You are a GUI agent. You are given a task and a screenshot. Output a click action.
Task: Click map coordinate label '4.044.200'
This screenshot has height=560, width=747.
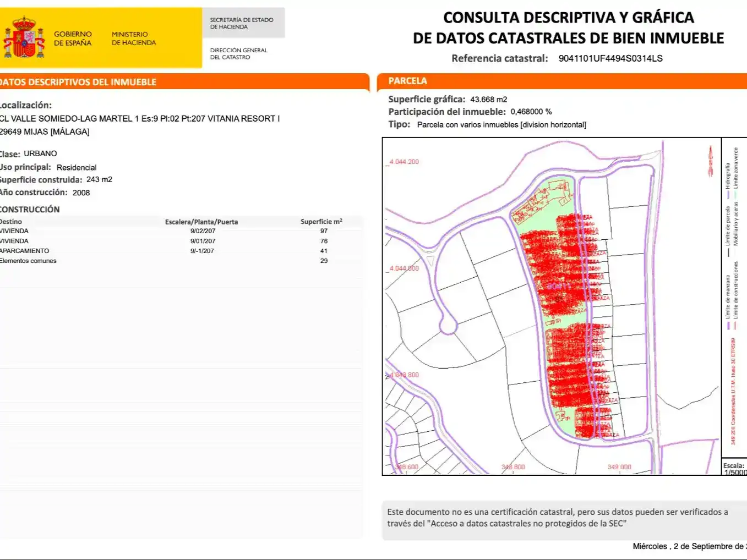404,162
